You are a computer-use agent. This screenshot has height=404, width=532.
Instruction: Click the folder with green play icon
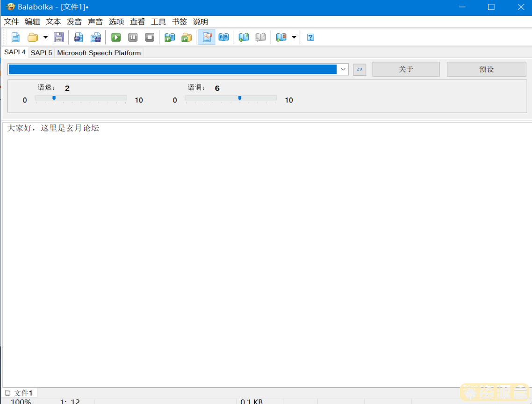187,37
